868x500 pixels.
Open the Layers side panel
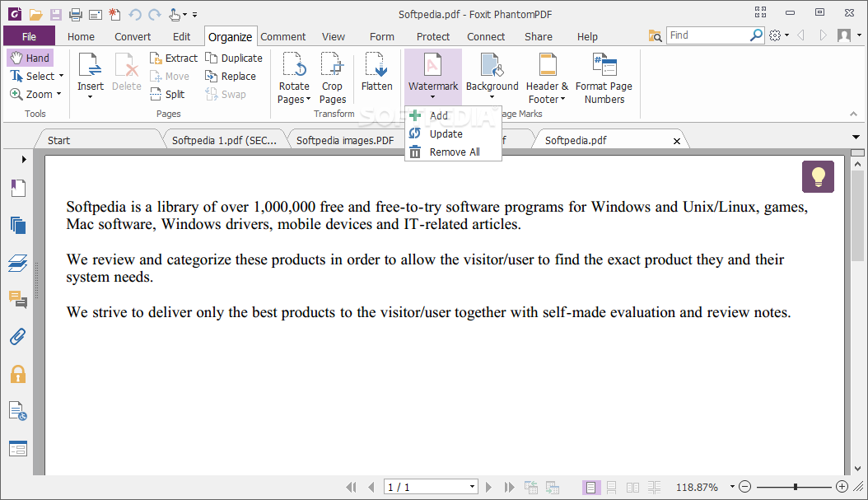(18, 263)
